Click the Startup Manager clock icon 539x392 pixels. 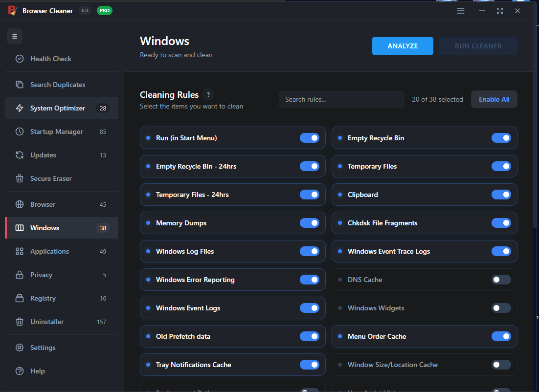point(20,131)
